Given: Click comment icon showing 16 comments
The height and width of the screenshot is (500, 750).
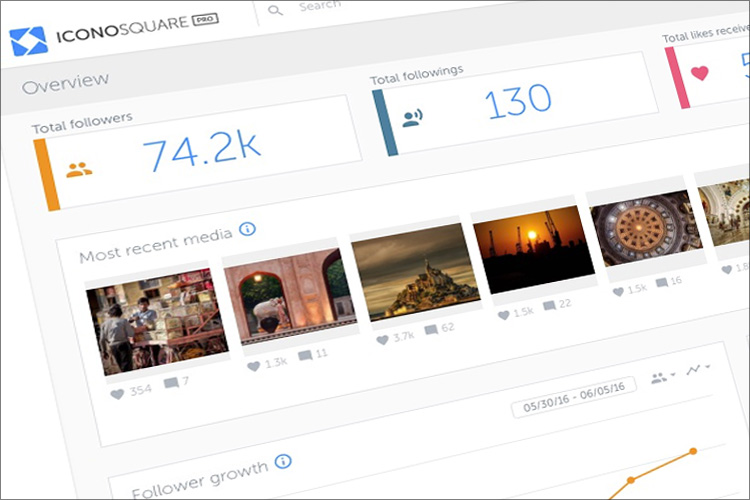Looking at the screenshot, I should pyautogui.click(x=662, y=282).
